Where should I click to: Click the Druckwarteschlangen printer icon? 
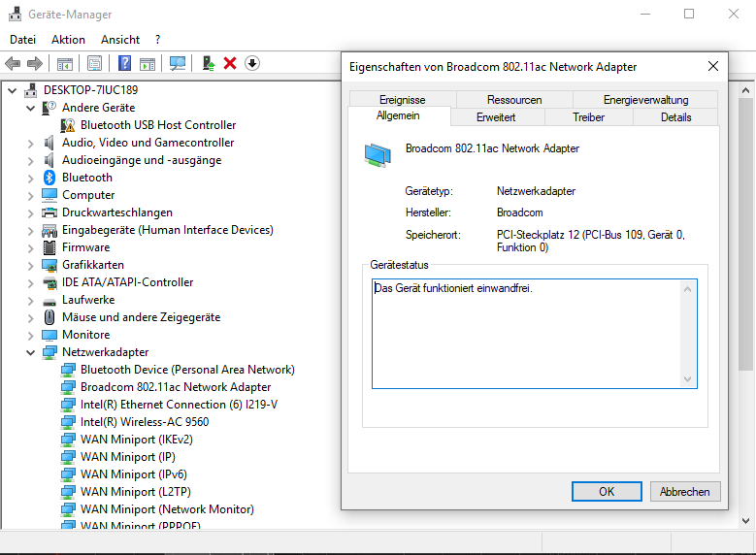[49, 212]
